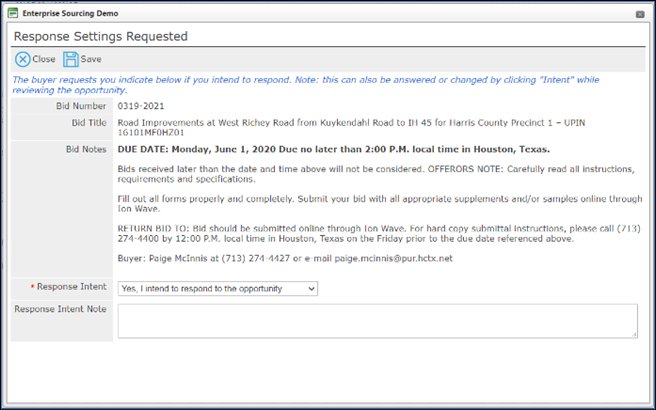Click the blue italic buyer request note

pos(306,85)
